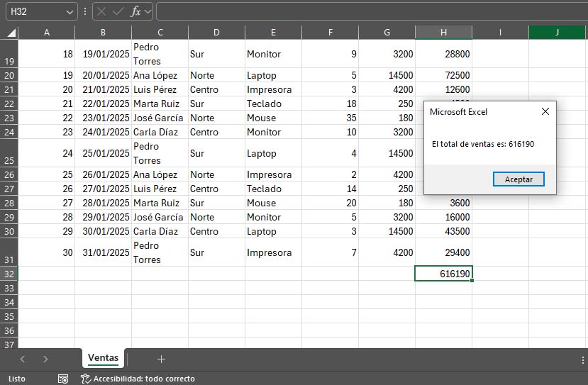Select column D header

(217, 33)
